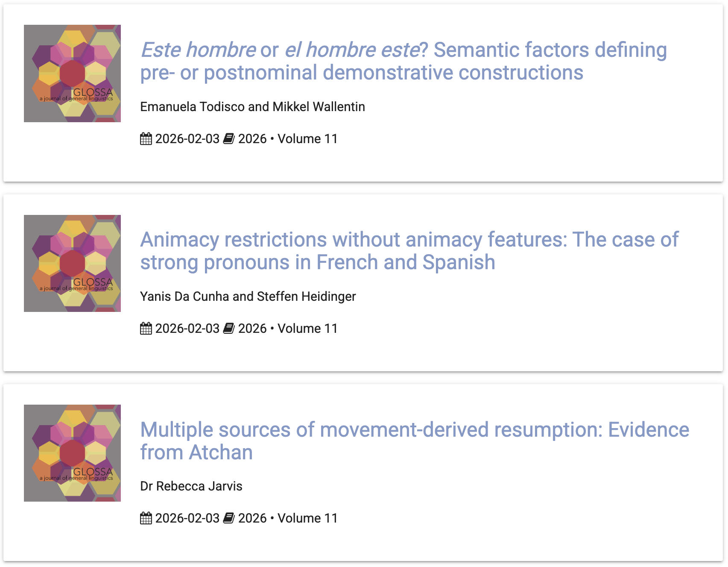The height and width of the screenshot is (567, 728).
Task: Click book icon on Animacy restrictions article
Action: click(x=229, y=329)
